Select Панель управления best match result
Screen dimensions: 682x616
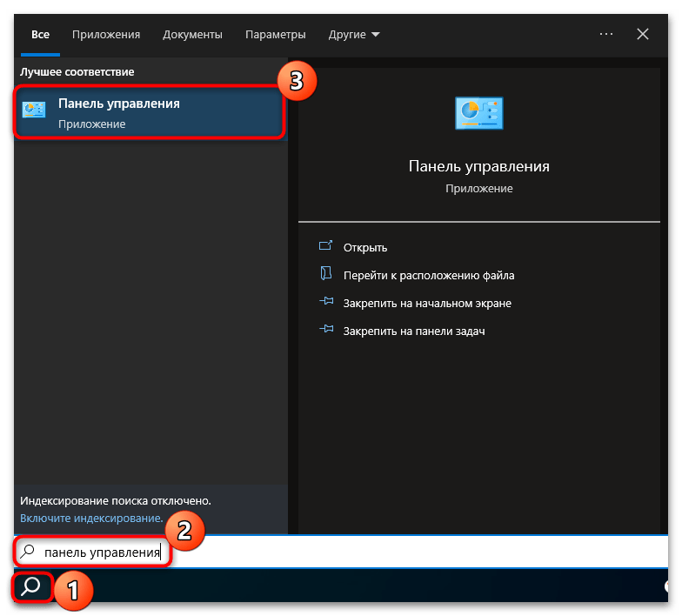150,113
